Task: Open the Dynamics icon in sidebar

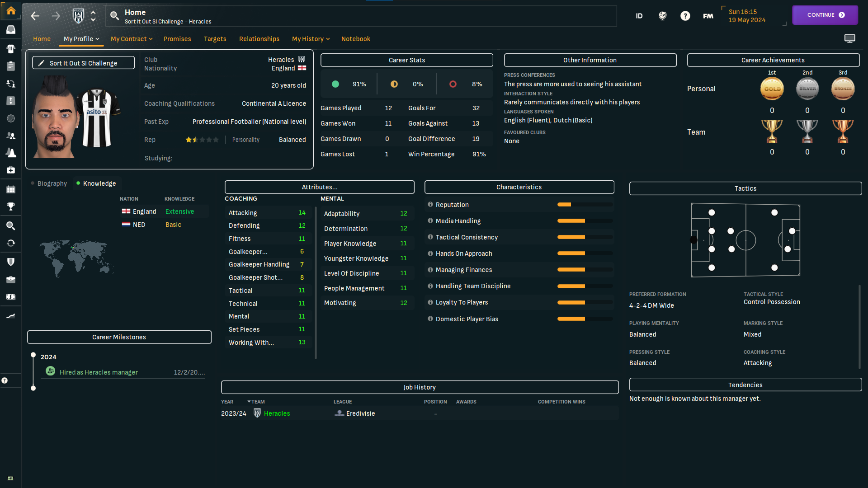Action: click(11, 84)
